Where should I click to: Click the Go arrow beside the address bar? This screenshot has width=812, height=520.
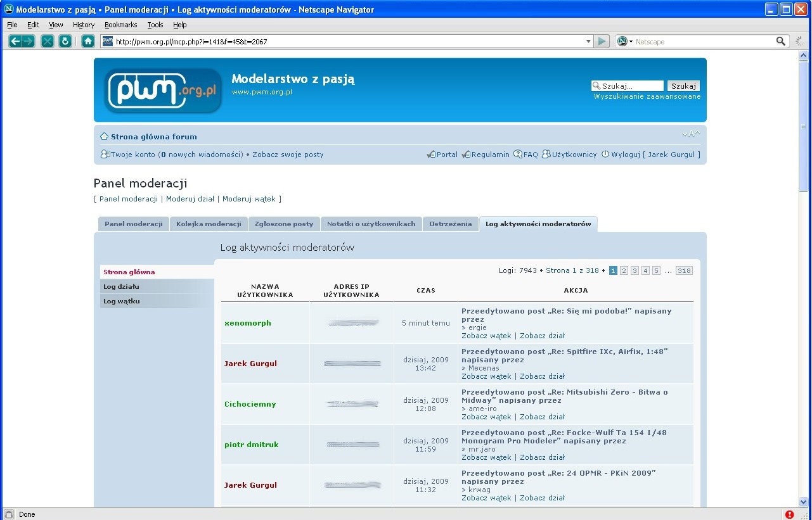[x=602, y=41]
